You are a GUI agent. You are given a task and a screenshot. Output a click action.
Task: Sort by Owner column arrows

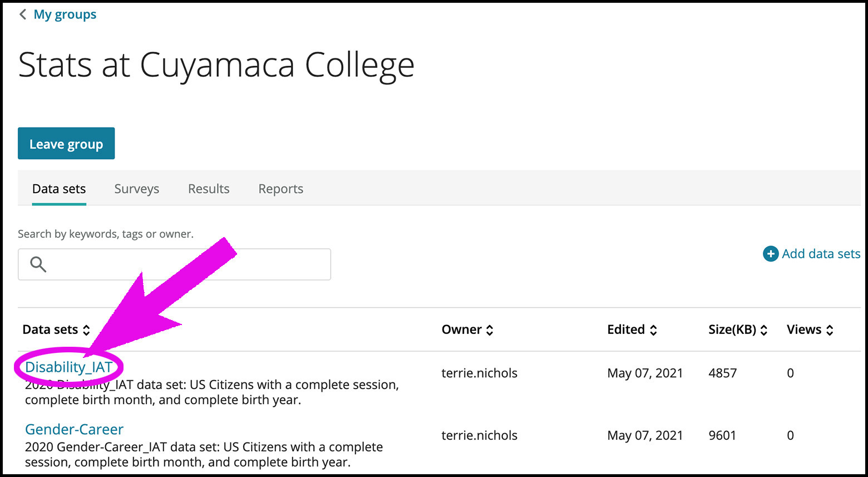pyautogui.click(x=490, y=330)
